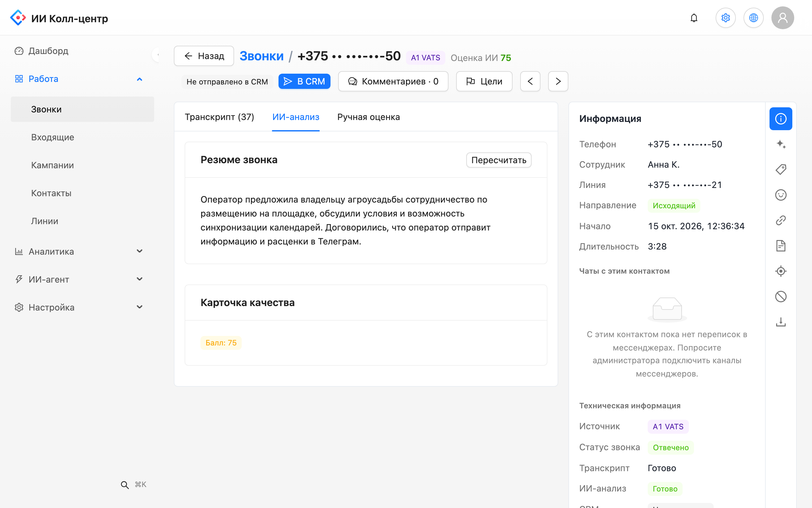812x508 pixels.
Task: Open the AI sparkles panel icon
Action: [x=781, y=144]
